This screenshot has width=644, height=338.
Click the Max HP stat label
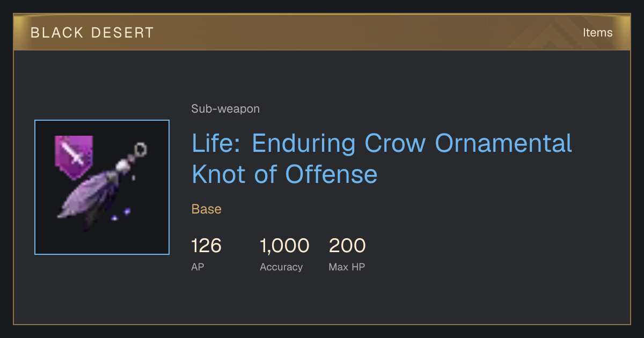point(347,267)
